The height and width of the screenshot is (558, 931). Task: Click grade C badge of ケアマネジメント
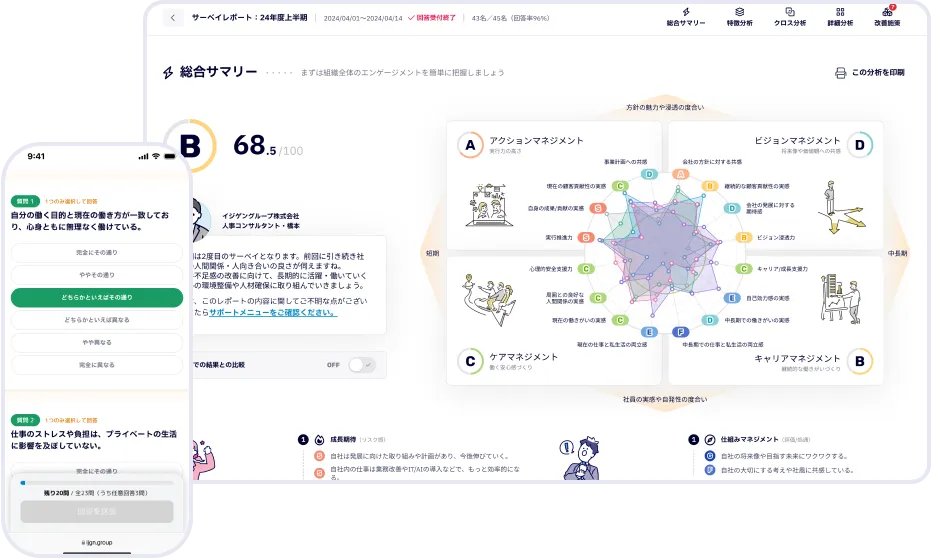(x=470, y=361)
